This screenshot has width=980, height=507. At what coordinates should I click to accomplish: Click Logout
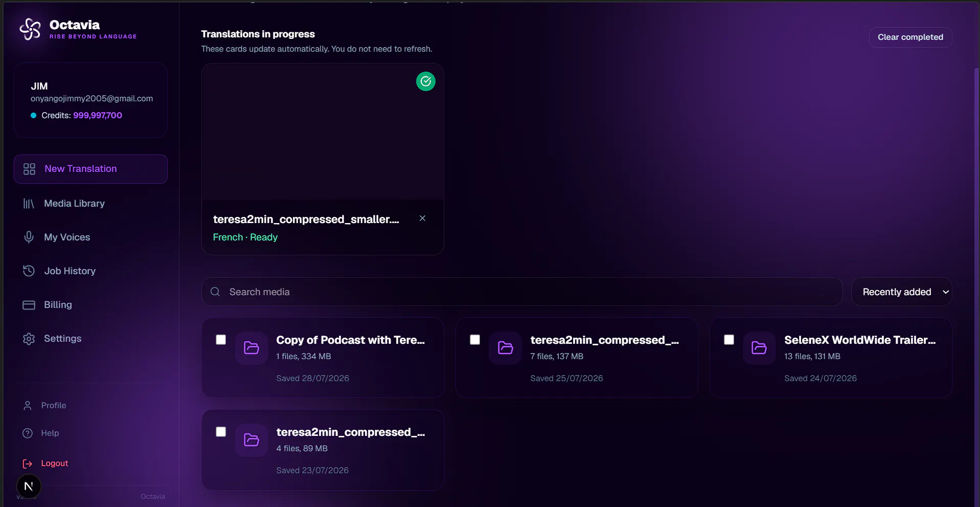pyautogui.click(x=55, y=464)
